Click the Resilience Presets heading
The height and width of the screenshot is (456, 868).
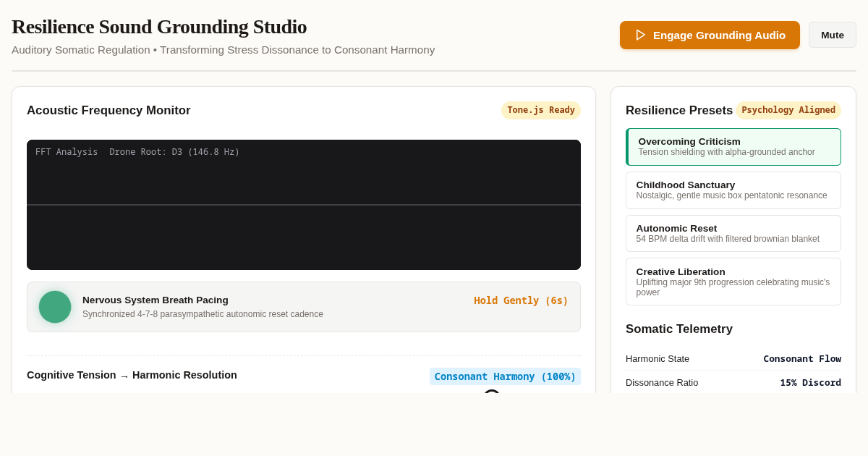(x=679, y=111)
